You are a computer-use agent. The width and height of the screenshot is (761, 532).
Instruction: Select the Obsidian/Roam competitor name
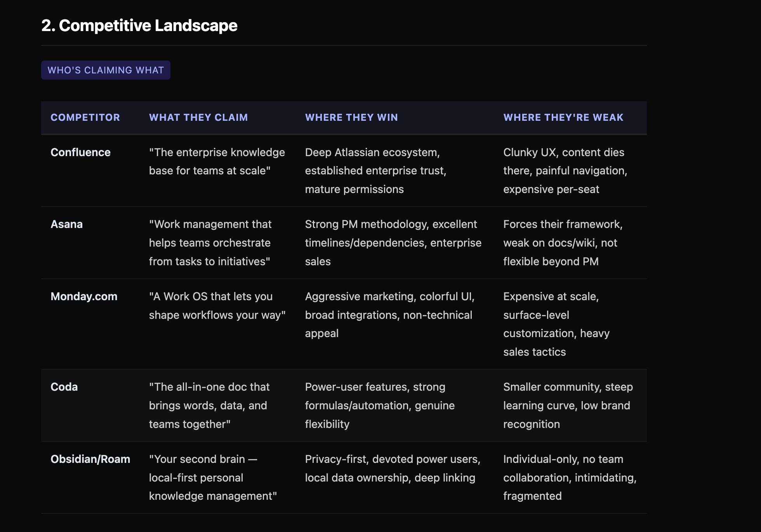pyautogui.click(x=90, y=459)
